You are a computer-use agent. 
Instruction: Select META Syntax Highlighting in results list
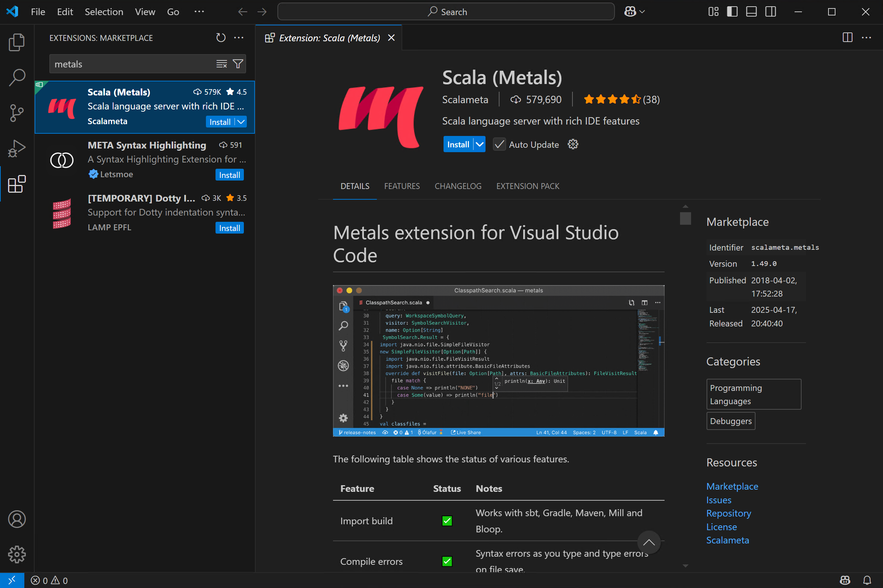[145, 160]
